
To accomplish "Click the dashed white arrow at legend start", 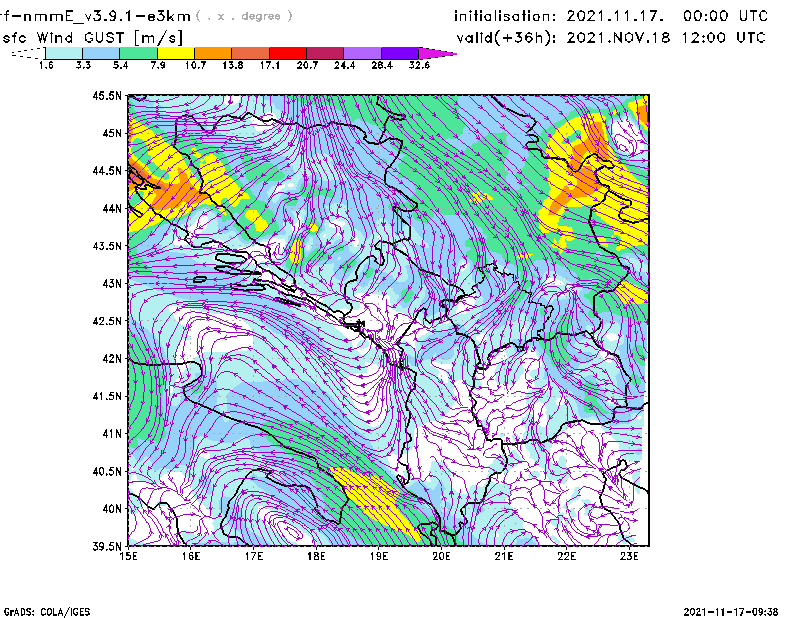I will tap(28, 53).
